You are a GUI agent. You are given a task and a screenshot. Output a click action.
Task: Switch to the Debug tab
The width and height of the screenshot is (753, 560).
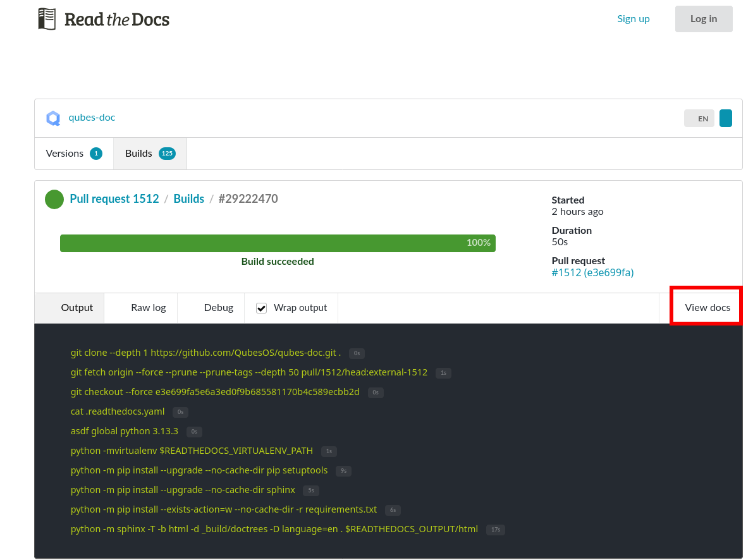click(219, 308)
